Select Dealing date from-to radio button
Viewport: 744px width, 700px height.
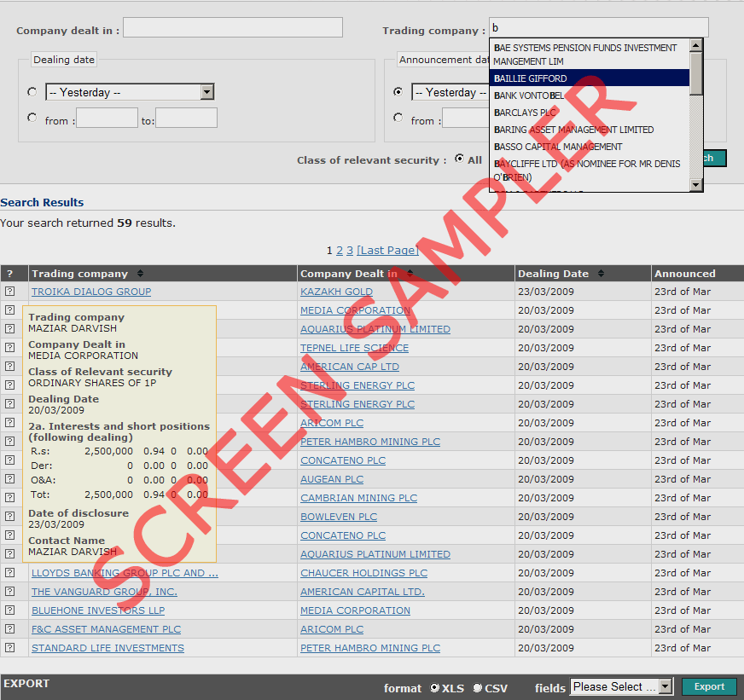pos(32,117)
